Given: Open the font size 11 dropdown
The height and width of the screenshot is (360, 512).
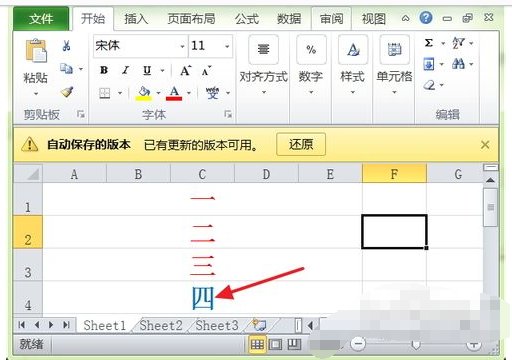Looking at the screenshot, I should point(227,46).
